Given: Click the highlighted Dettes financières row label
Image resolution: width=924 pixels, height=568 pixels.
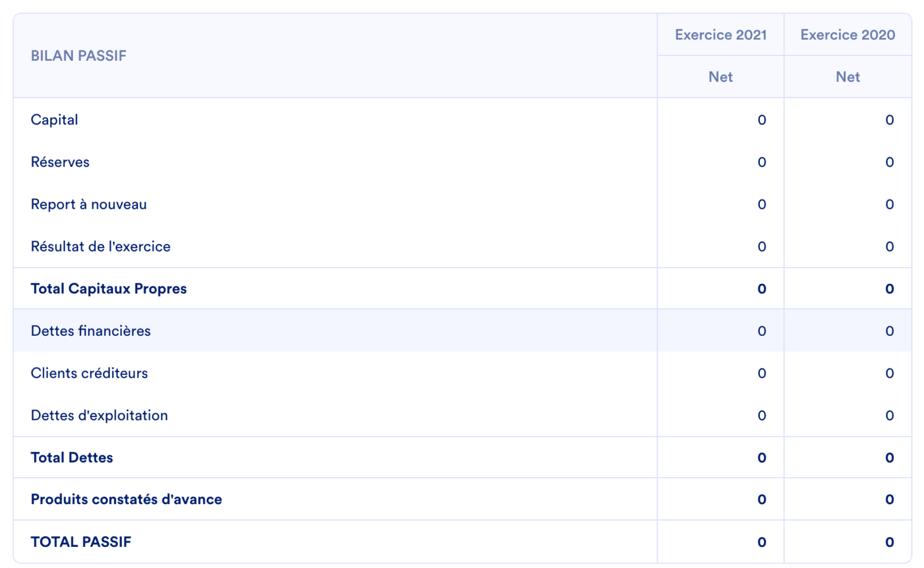Looking at the screenshot, I should pyautogui.click(x=91, y=331).
